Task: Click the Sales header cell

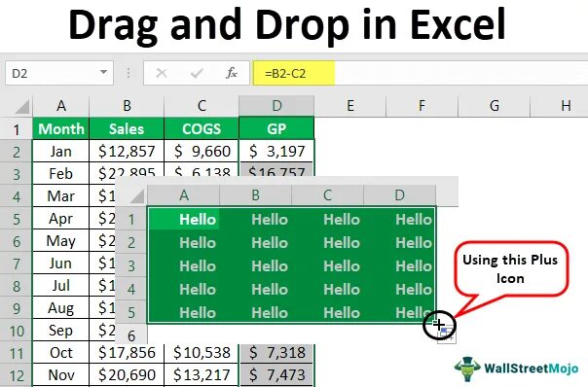Action: pyautogui.click(x=127, y=129)
